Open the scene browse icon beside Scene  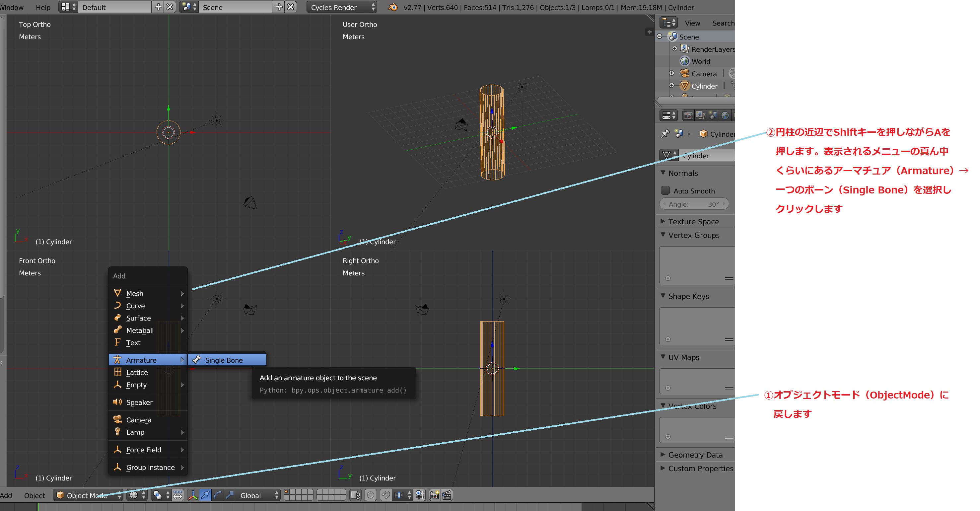pyautogui.click(x=189, y=7)
